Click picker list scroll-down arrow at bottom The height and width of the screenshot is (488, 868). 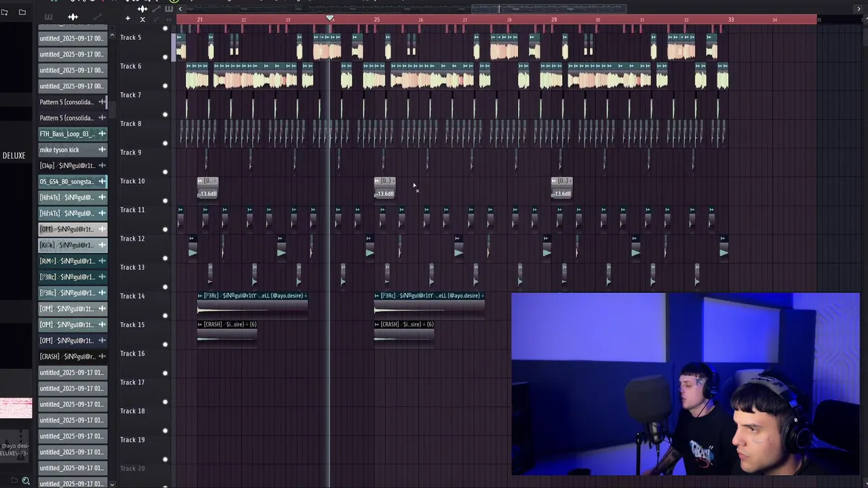111,483
